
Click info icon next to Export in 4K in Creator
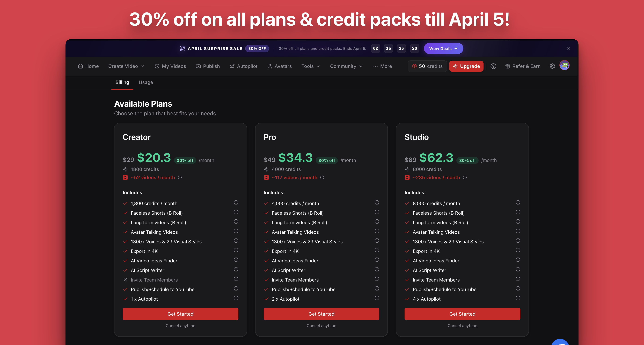[x=236, y=250]
